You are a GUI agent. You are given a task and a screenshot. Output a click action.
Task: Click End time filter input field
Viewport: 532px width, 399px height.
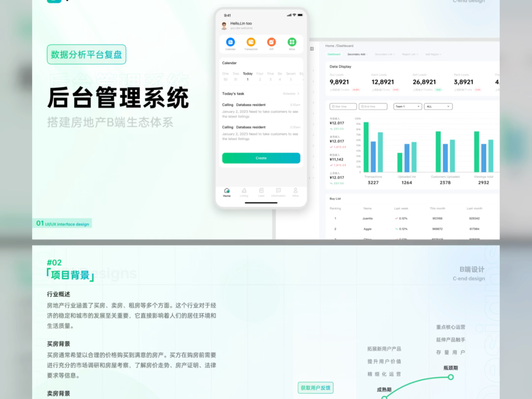(x=372, y=106)
